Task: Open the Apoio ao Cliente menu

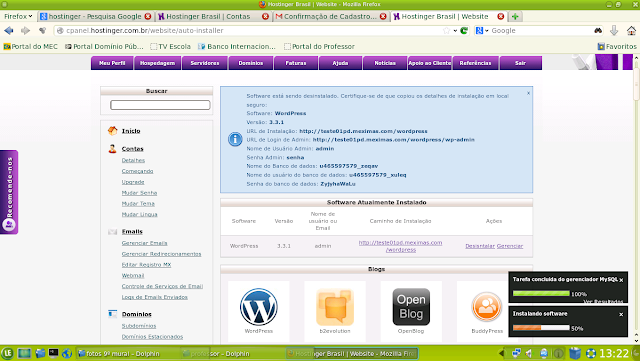Action: (x=430, y=63)
